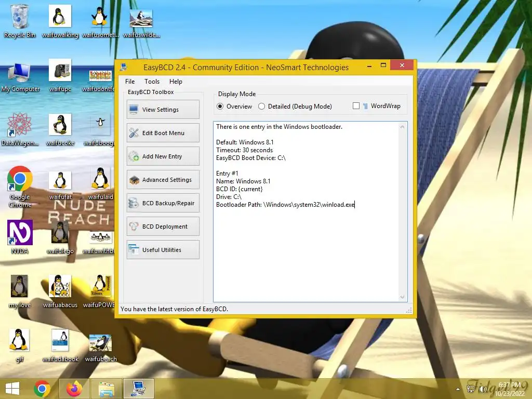Open the Tools menu
This screenshot has width=532, height=399.
[x=152, y=82]
